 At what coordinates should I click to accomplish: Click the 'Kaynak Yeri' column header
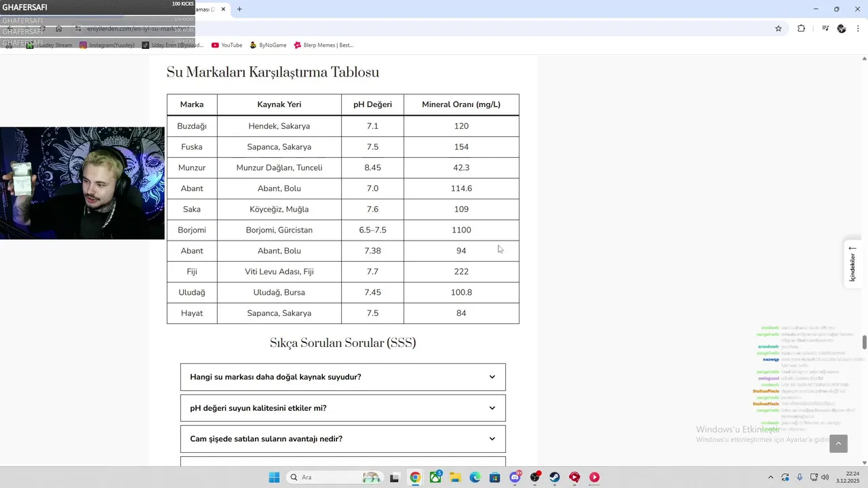(279, 104)
